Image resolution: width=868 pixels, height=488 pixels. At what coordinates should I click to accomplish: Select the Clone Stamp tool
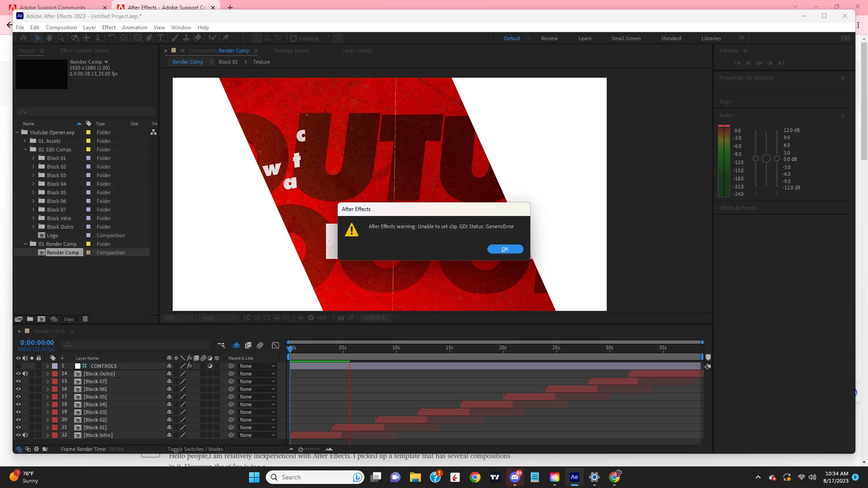186,38
